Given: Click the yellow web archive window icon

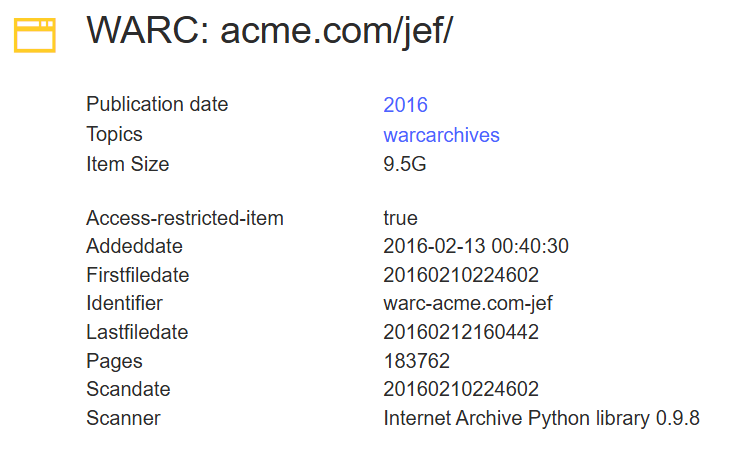Looking at the screenshot, I should pos(35,34).
